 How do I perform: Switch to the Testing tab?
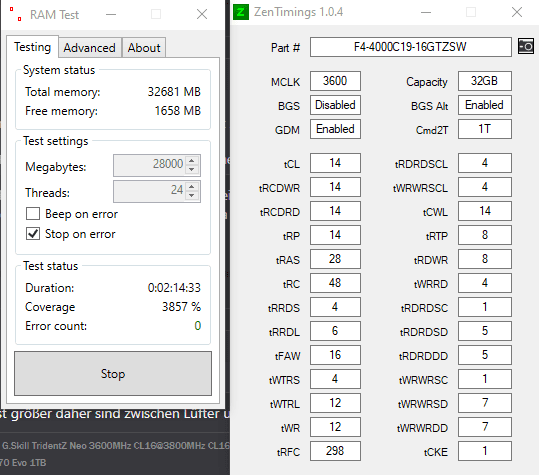(x=32, y=47)
